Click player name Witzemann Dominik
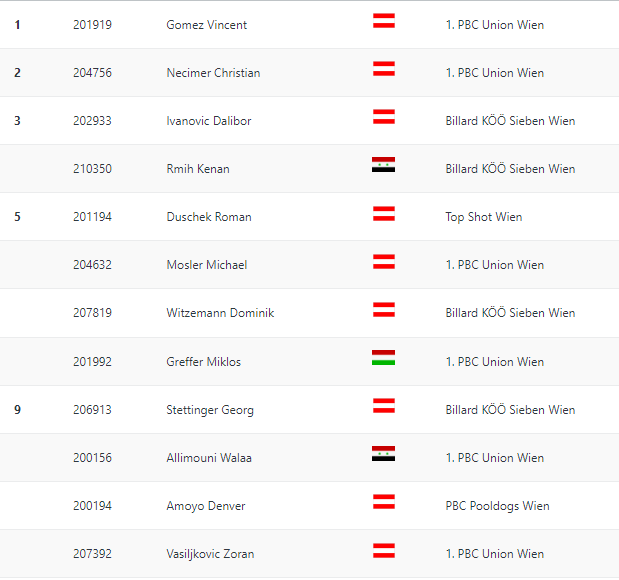619x580 pixels. pos(220,313)
